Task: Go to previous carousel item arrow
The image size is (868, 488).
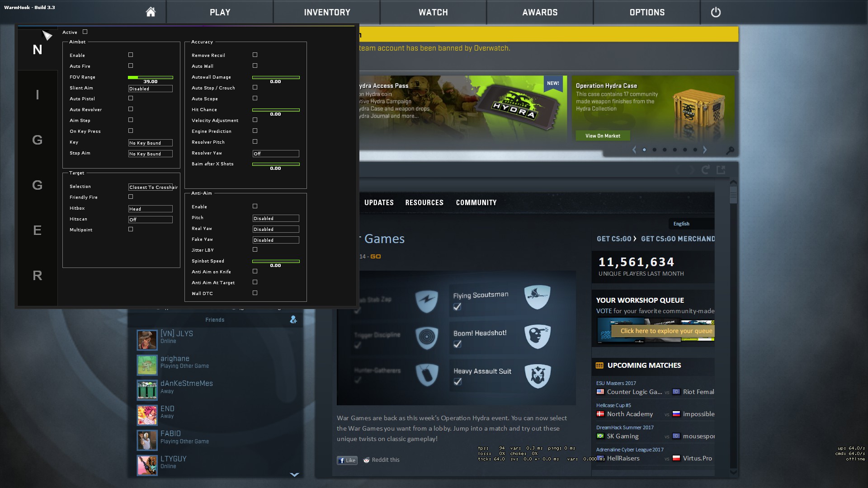Action: (634, 150)
